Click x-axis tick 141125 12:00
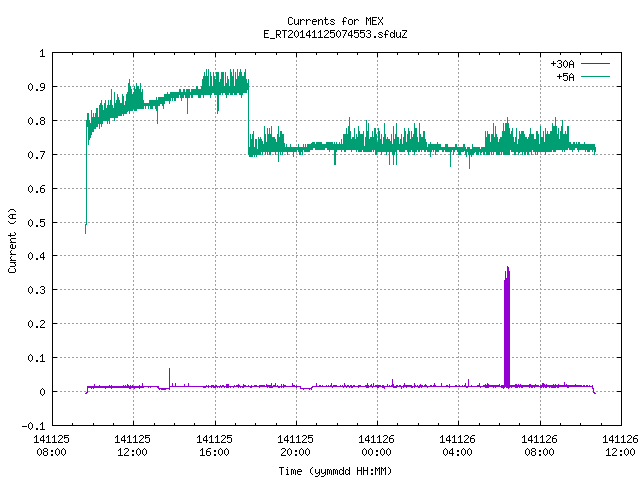 [x=133, y=446]
